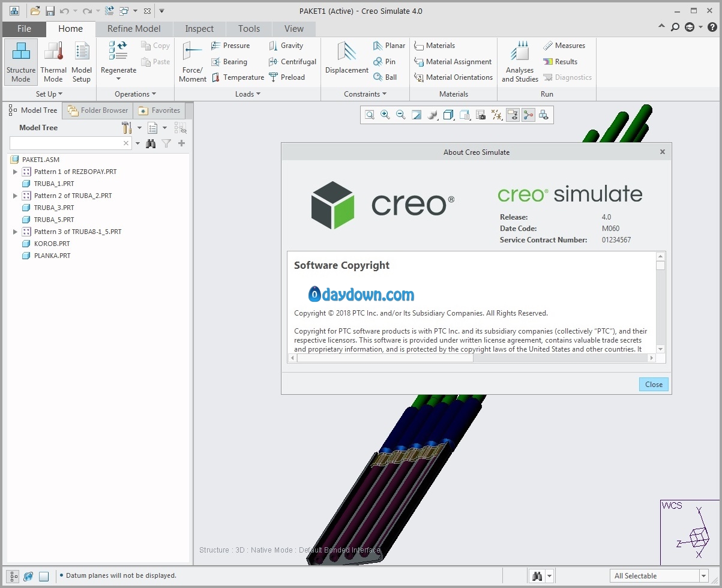Customize quick access toolbar dropdown arrow
Screen dimensions: 722x588
click(162, 11)
